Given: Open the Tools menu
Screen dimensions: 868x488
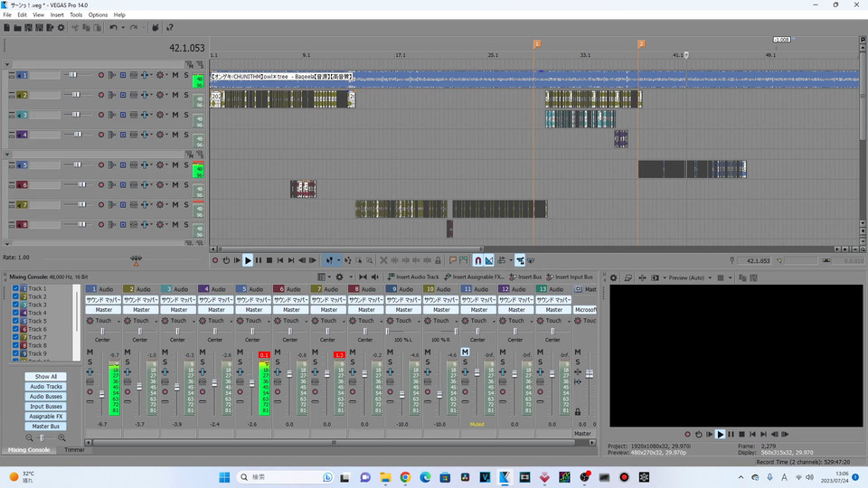Looking at the screenshot, I should click(76, 15).
